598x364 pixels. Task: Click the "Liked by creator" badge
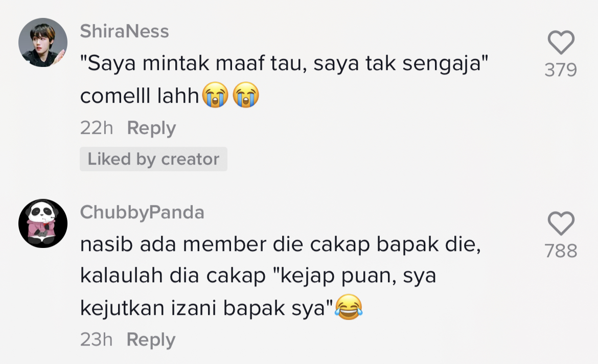153,159
